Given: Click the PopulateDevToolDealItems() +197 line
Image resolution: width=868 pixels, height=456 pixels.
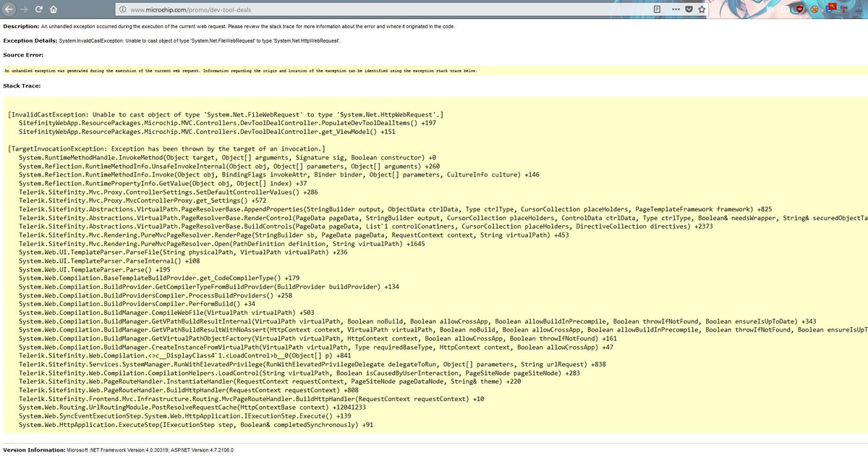Looking at the screenshot, I should 228,124.
